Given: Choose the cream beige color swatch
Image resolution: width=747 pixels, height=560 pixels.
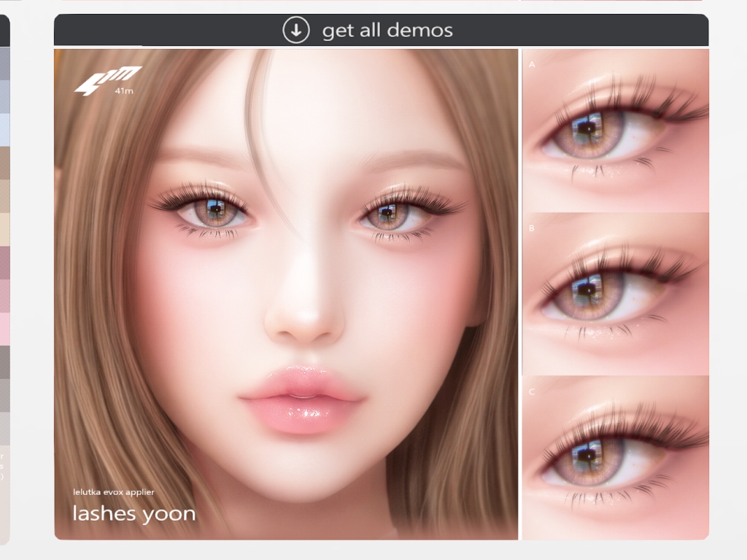Looking at the screenshot, I should [x=4, y=229].
